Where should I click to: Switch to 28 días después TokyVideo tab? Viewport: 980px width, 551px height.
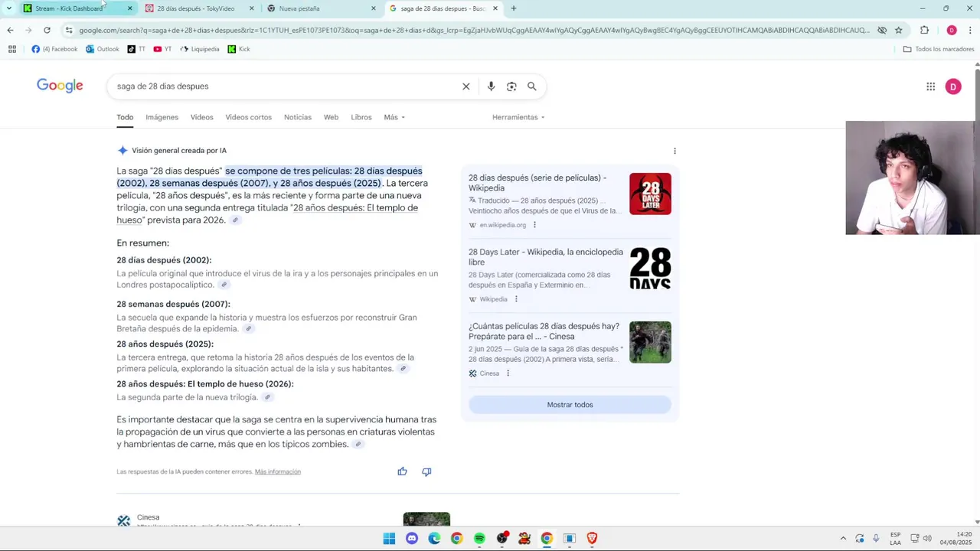(201, 8)
